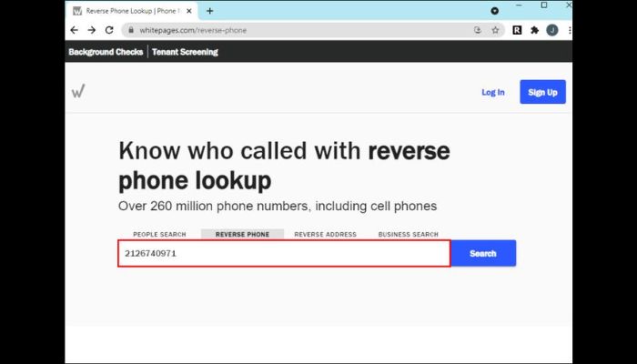
Task: Maximize the Chrome window
Action: [544, 5]
